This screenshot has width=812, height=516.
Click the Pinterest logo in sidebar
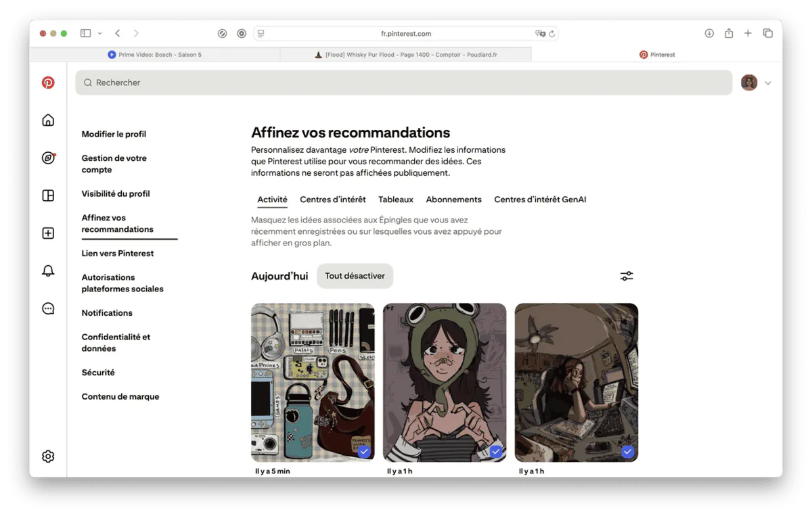click(x=48, y=83)
